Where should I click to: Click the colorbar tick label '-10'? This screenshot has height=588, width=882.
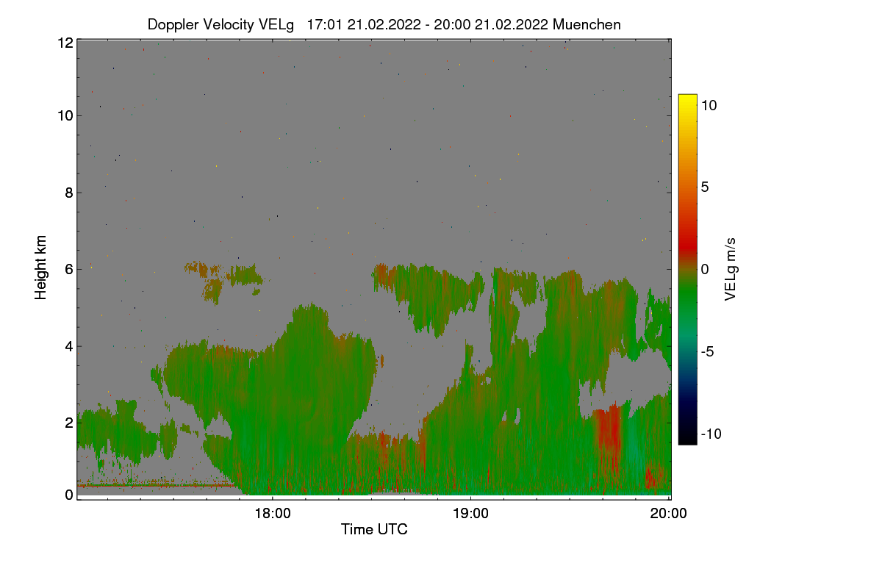point(711,434)
